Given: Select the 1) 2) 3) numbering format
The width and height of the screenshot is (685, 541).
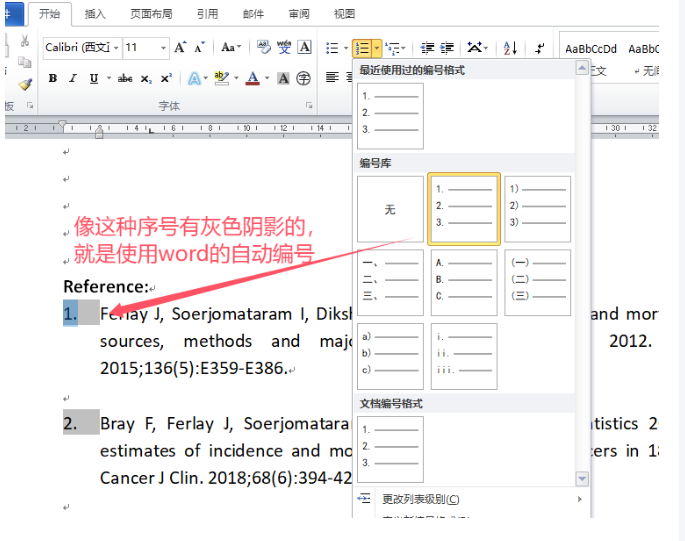Looking at the screenshot, I should pos(537,209).
